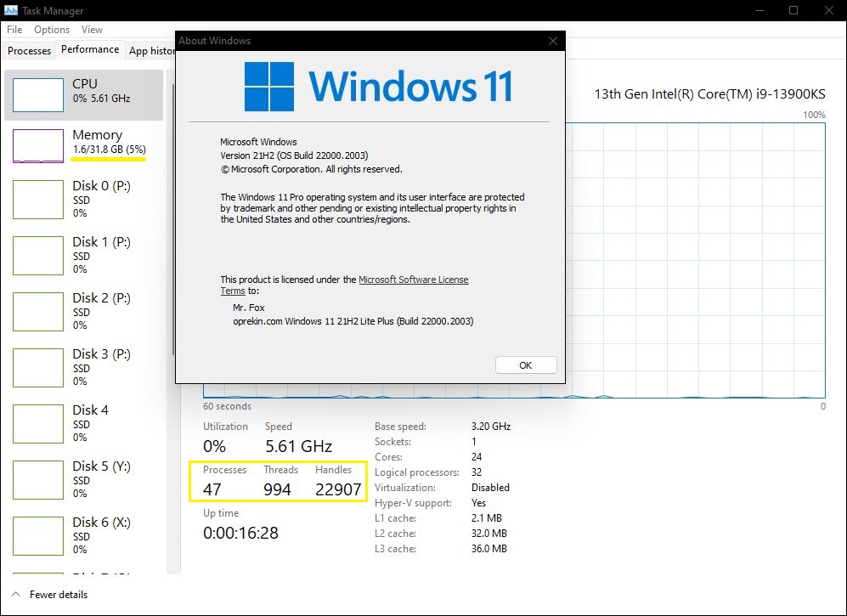This screenshot has height=616, width=847.
Task: Open Disk 3 (P:) performance view
Action: [x=84, y=368]
